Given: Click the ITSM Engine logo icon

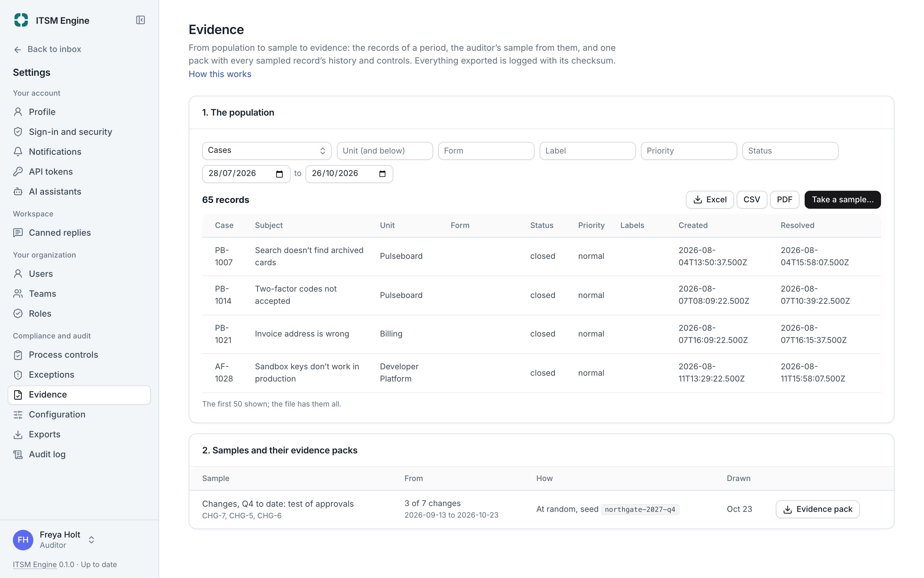Looking at the screenshot, I should coord(21,20).
